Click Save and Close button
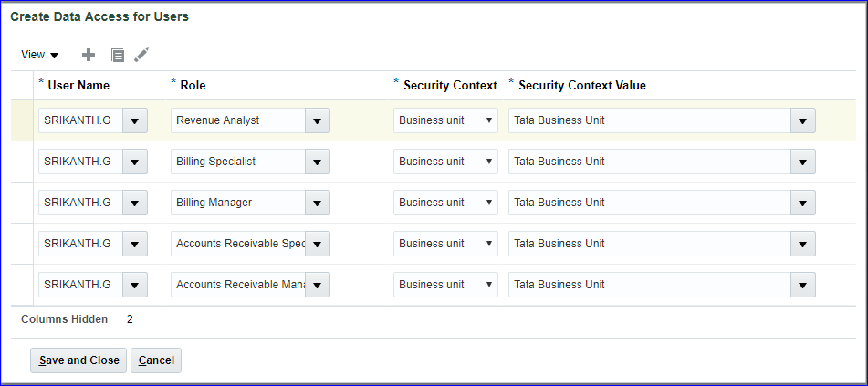868x386 pixels. 79,360
